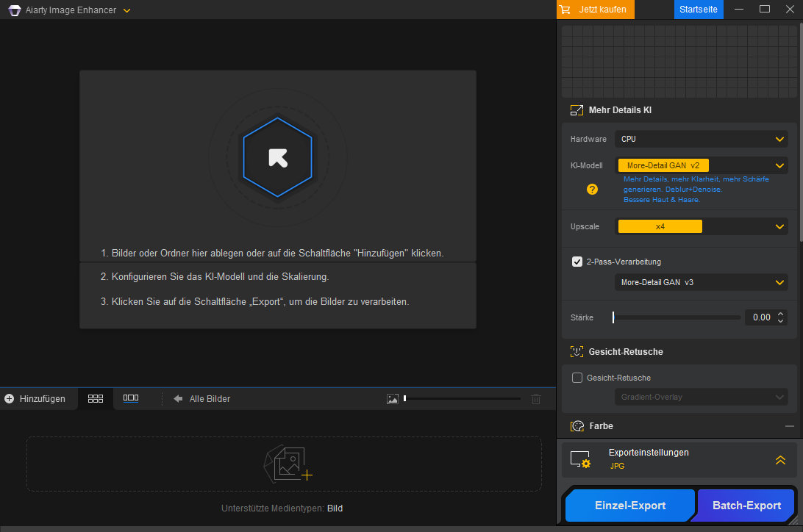Enable the Gesicht-Retusche checkbox
803x532 pixels.
click(x=577, y=378)
